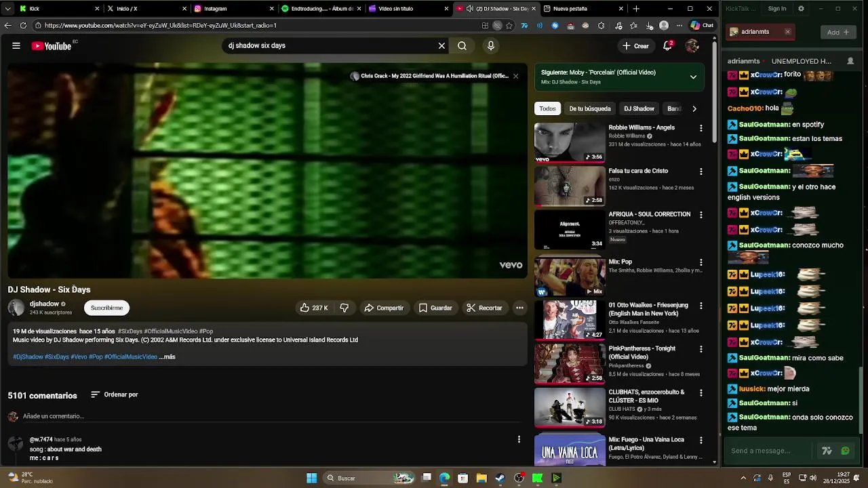Open the emote picker in KickTalk message box
The width and height of the screenshot is (868, 488).
pyautogui.click(x=845, y=451)
